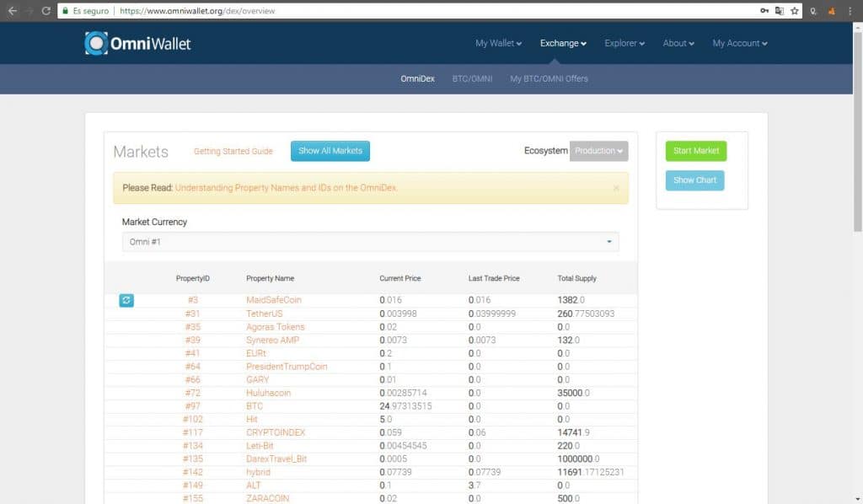The image size is (863, 504).
Task: Open the browser three-dot menu
Action: (850, 10)
